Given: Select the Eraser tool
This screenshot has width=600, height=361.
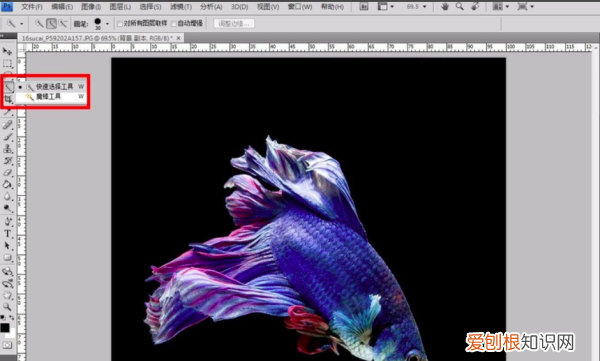Looking at the screenshot, I should [x=7, y=173].
